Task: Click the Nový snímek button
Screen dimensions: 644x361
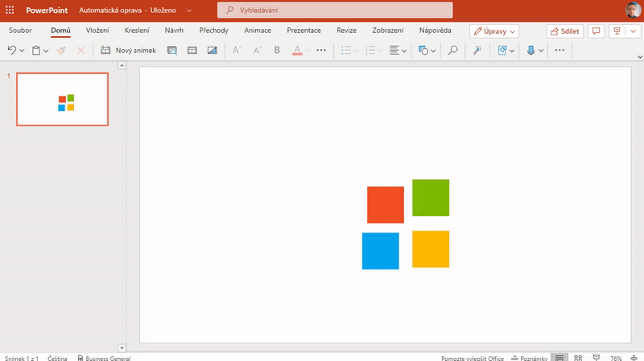Action: [x=133, y=50]
